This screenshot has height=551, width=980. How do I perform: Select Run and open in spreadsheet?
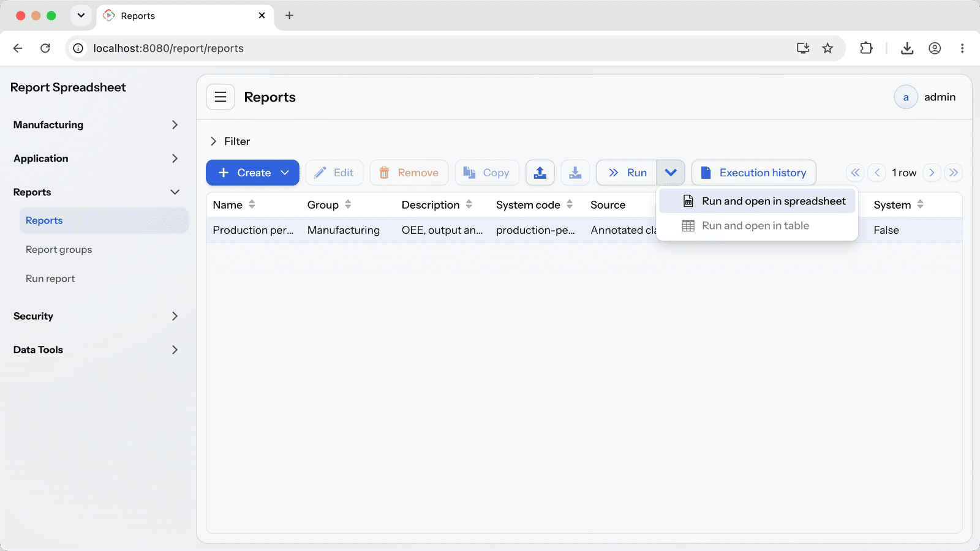757,201
